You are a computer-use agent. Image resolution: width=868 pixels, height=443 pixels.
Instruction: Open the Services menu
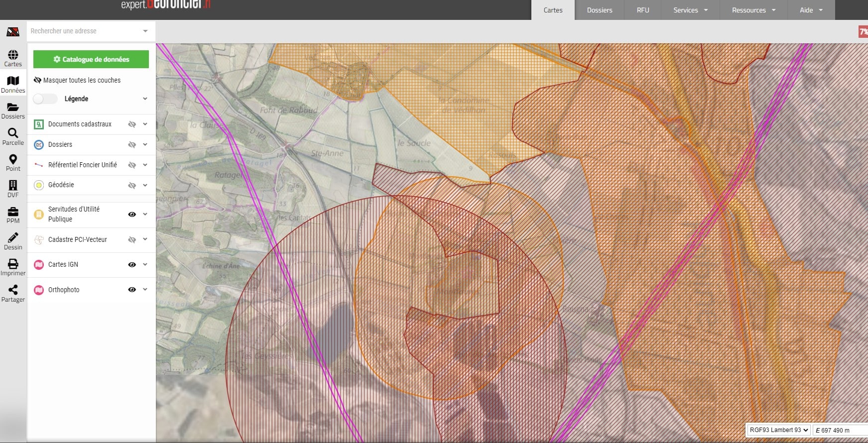pos(690,10)
